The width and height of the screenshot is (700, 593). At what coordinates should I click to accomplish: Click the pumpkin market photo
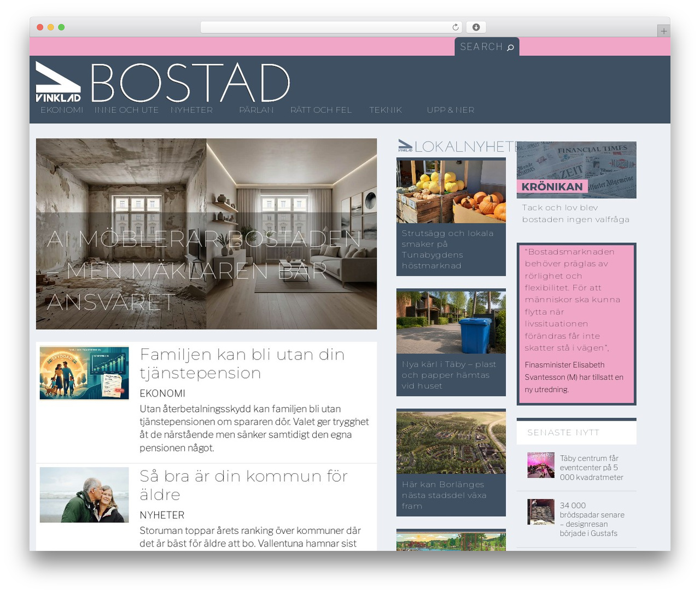(451, 191)
